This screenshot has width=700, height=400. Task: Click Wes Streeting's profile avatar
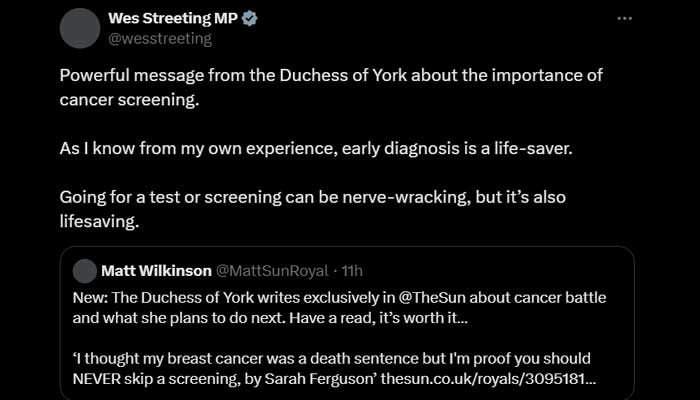pos(80,27)
